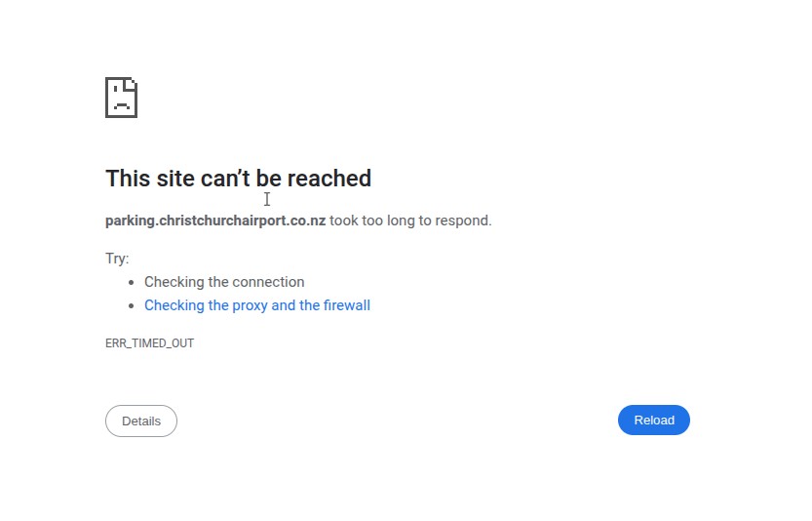Click the bold parking.christchurchairport.co.nz domain text
812x521 pixels.
[215, 220]
